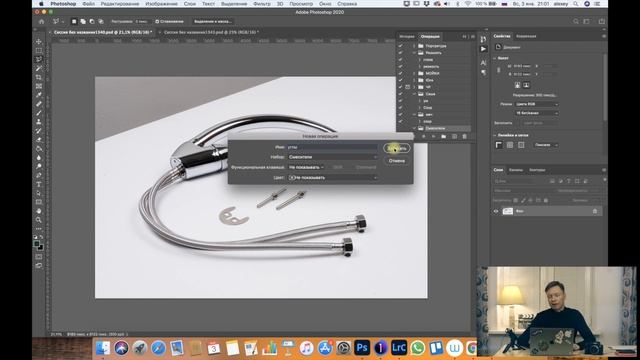Open the collapsed Paragraph panel icon
This screenshot has width=640, height=360.
[483, 72]
